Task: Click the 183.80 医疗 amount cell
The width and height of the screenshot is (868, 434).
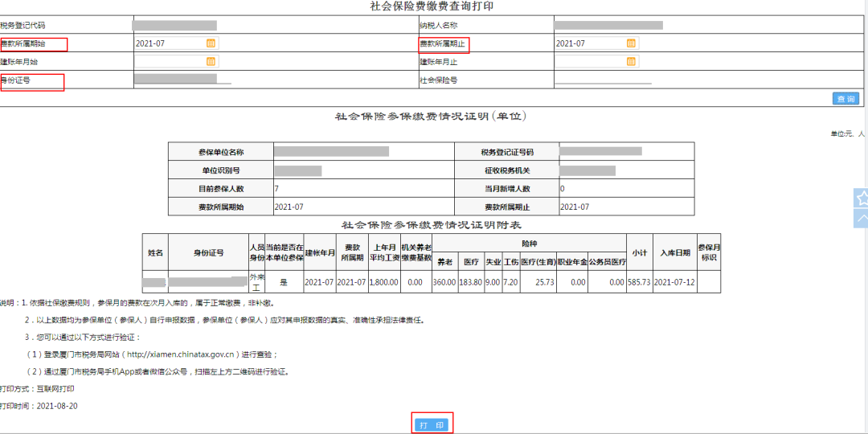Action: pyautogui.click(x=470, y=282)
